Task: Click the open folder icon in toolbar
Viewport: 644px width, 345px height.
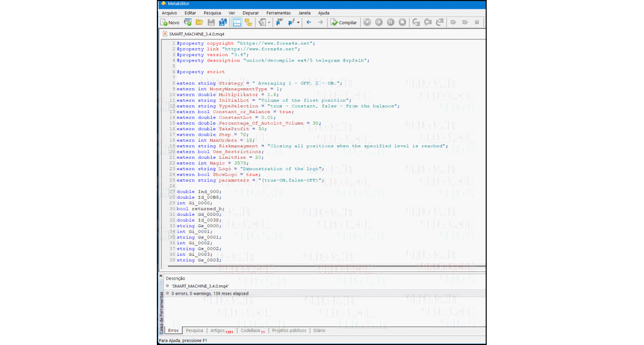Action: click(x=199, y=23)
